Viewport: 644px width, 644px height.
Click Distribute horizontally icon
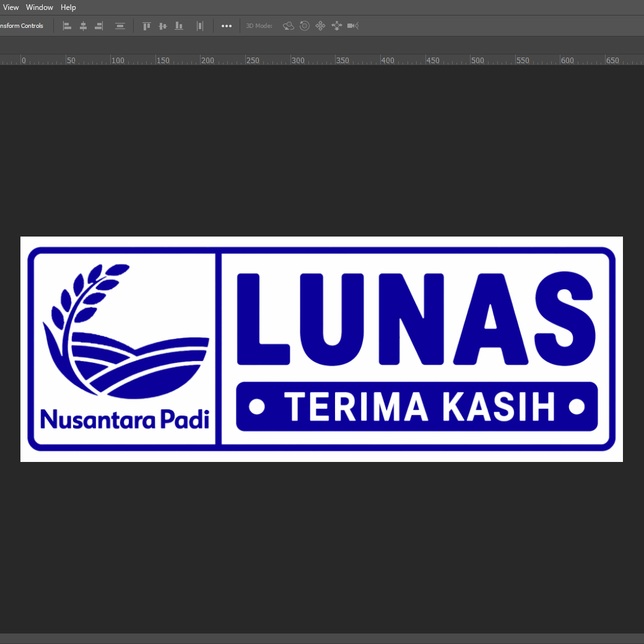point(200,26)
